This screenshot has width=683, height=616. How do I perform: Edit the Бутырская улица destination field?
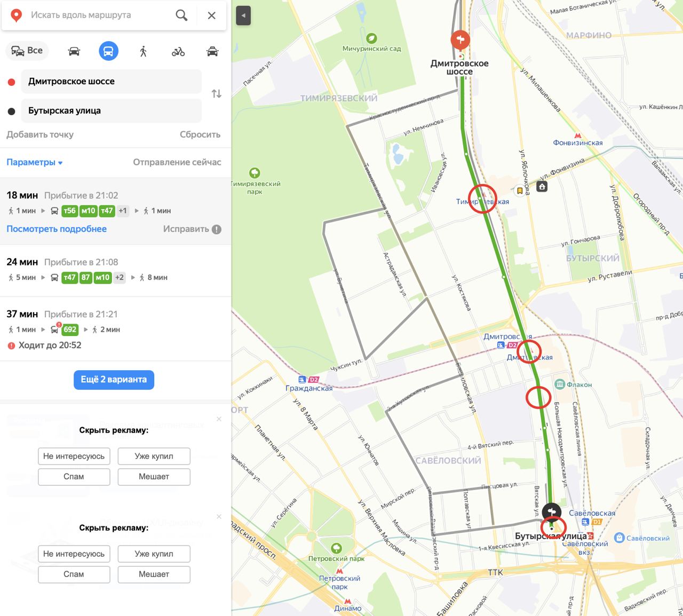(x=112, y=110)
